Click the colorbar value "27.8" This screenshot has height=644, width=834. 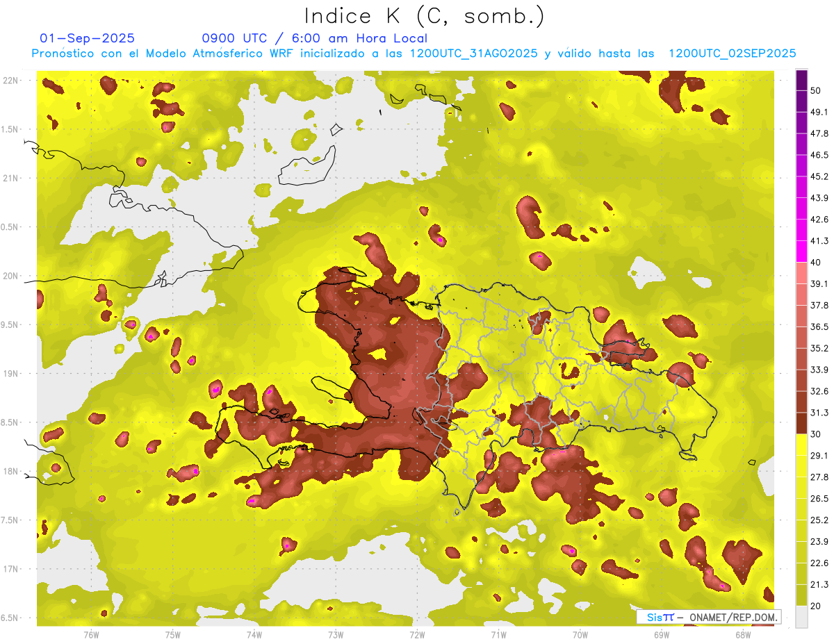(819, 477)
